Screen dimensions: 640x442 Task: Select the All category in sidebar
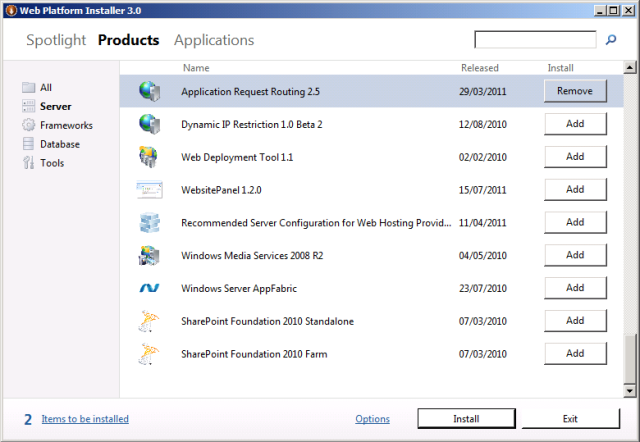tap(45, 88)
